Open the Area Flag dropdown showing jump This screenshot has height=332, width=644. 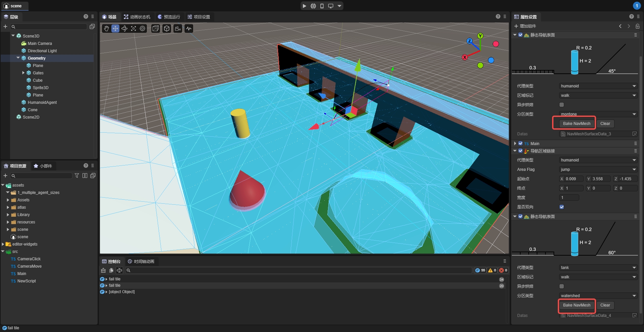598,170
